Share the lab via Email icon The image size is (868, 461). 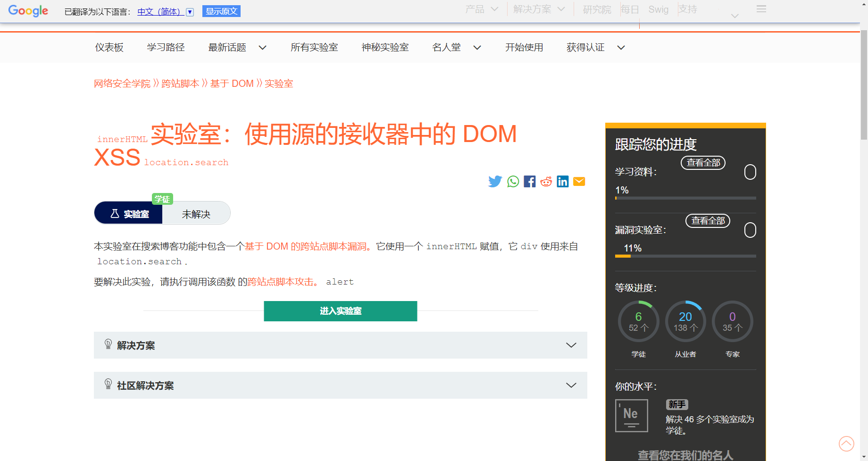tap(579, 181)
